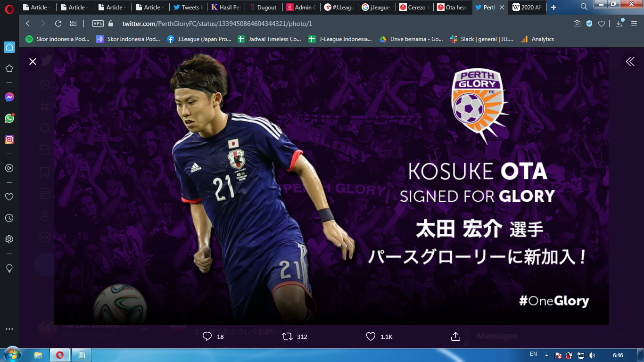Open the sidebar heart bookmarks panel

tap(9, 197)
